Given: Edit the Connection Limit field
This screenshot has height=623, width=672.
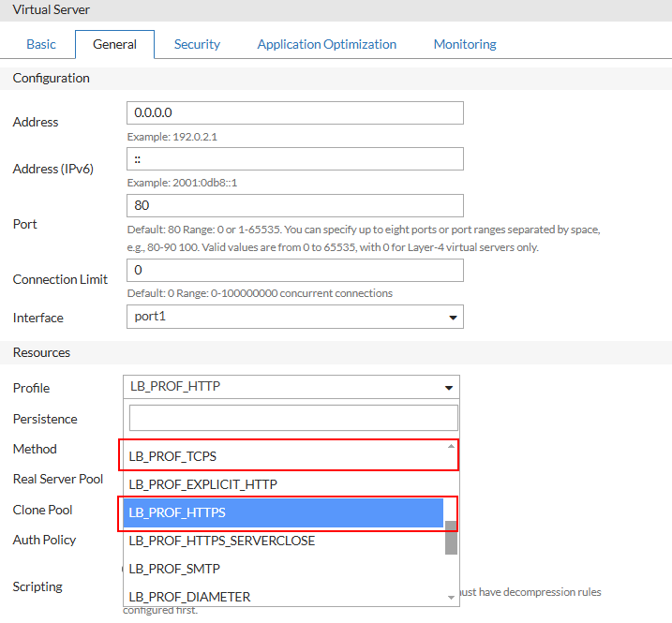Looking at the screenshot, I should 294,270.
